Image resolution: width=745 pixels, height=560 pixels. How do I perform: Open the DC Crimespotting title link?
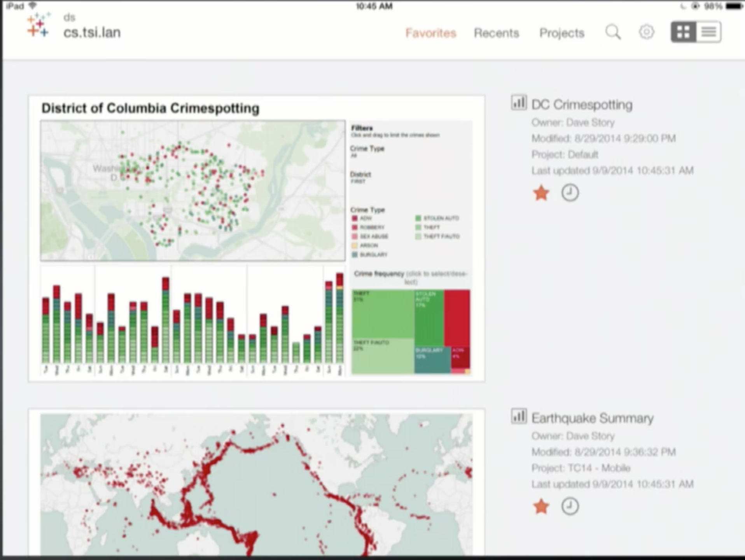582,105
